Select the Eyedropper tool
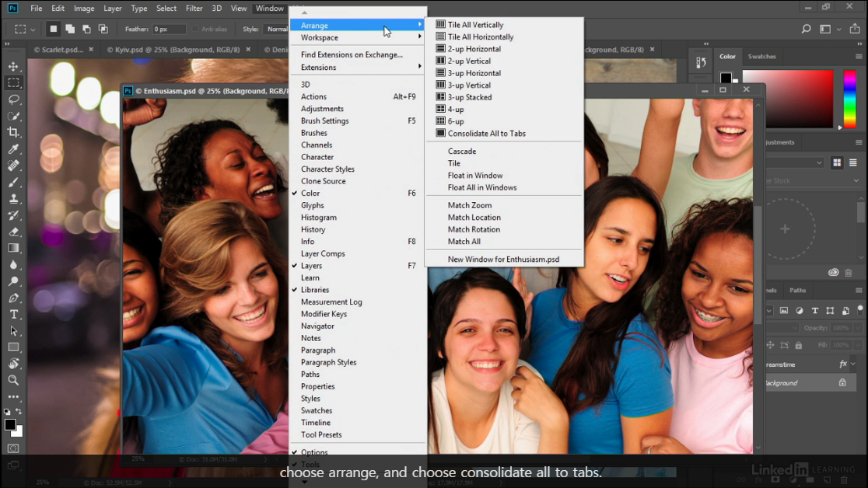 click(x=14, y=149)
